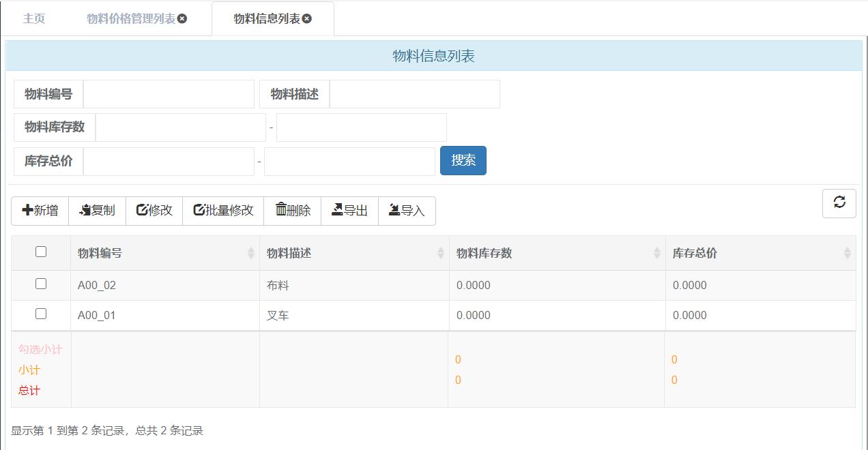Sort by 物料描述 column arrows
The height and width of the screenshot is (450, 868).
[440, 253]
